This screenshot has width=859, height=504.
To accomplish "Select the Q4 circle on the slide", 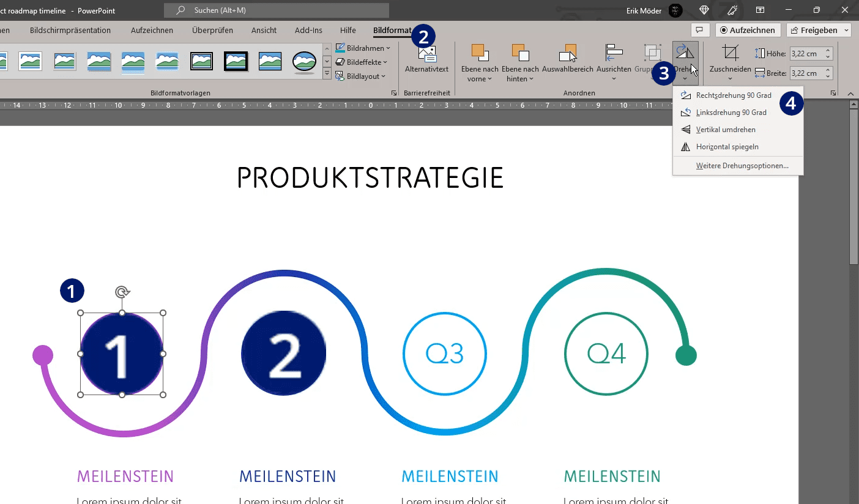I will point(606,354).
